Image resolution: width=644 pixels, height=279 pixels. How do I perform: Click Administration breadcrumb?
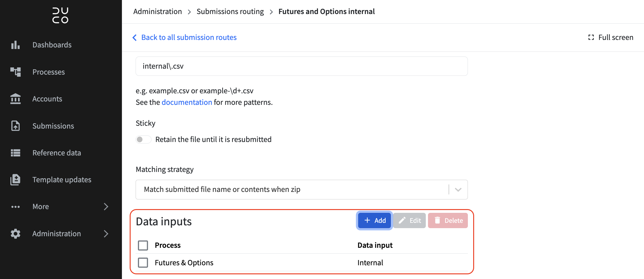pos(157,12)
